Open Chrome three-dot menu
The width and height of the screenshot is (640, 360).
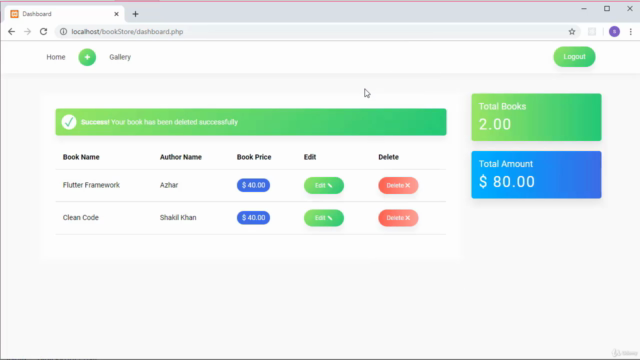tap(631, 31)
